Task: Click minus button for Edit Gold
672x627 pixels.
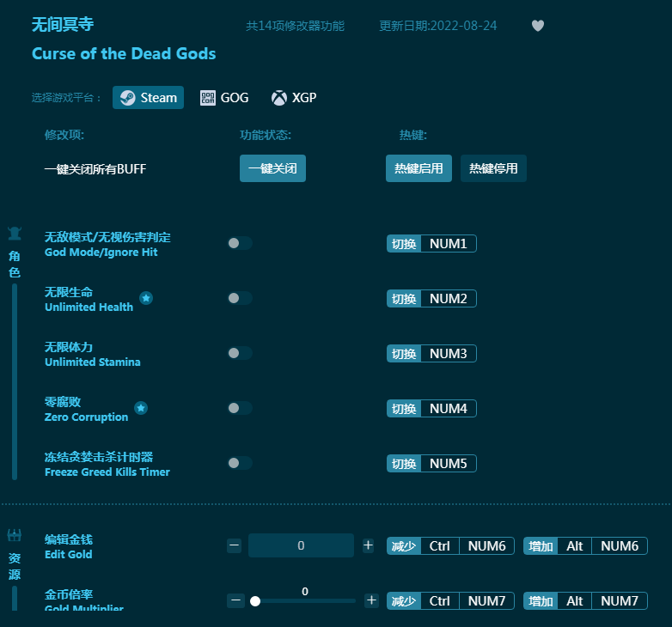Action: pos(234,545)
